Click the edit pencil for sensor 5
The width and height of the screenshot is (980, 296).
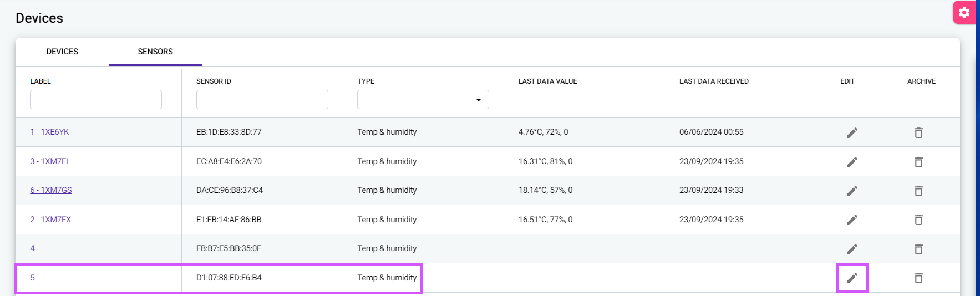point(852,278)
